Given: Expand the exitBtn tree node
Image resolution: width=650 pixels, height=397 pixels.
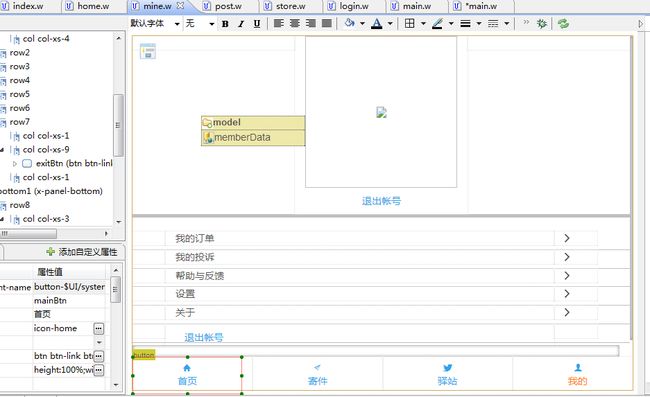Looking at the screenshot, I should tap(15, 164).
